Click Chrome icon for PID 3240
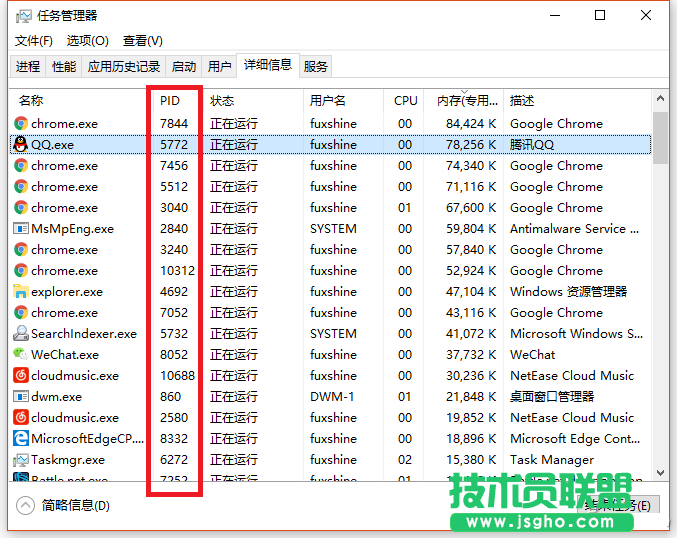 click(20, 250)
